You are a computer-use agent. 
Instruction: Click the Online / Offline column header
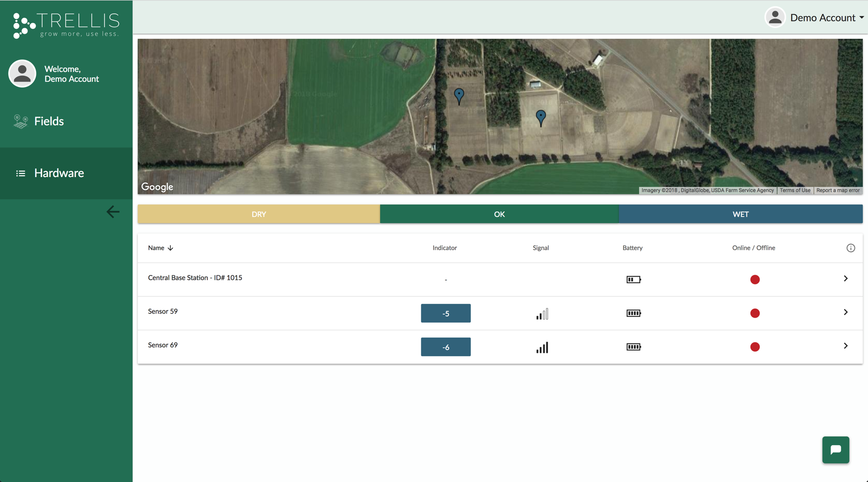click(754, 248)
